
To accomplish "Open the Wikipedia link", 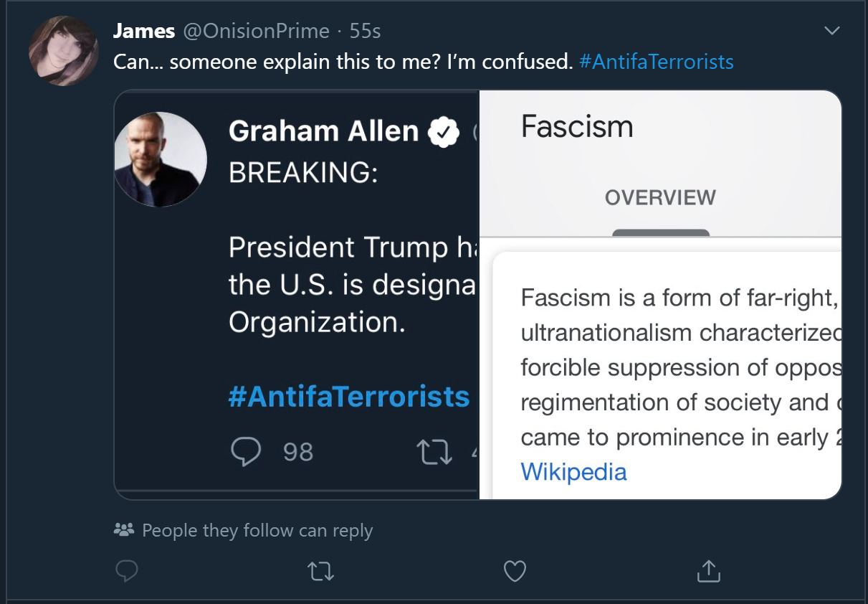I will (x=573, y=472).
